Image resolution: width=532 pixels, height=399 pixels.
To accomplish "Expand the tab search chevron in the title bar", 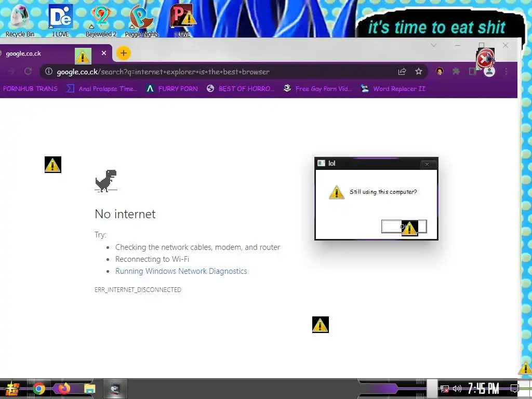I will pos(434,45).
